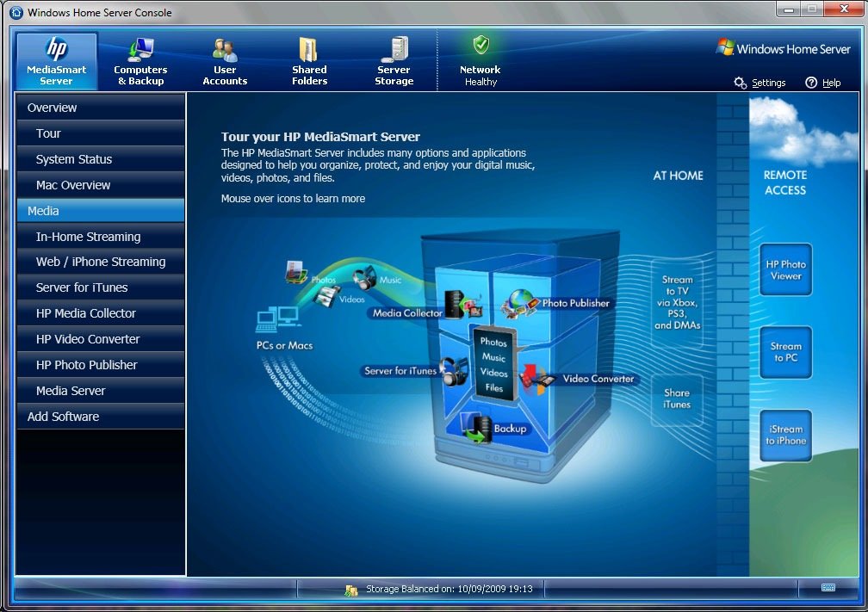
Task: Click the Videos film icon in the diagram
Action: tap(326, 296)
